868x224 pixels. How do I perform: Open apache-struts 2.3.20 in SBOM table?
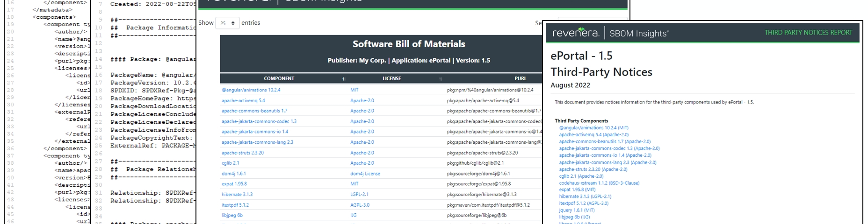[x=243, y=153]
